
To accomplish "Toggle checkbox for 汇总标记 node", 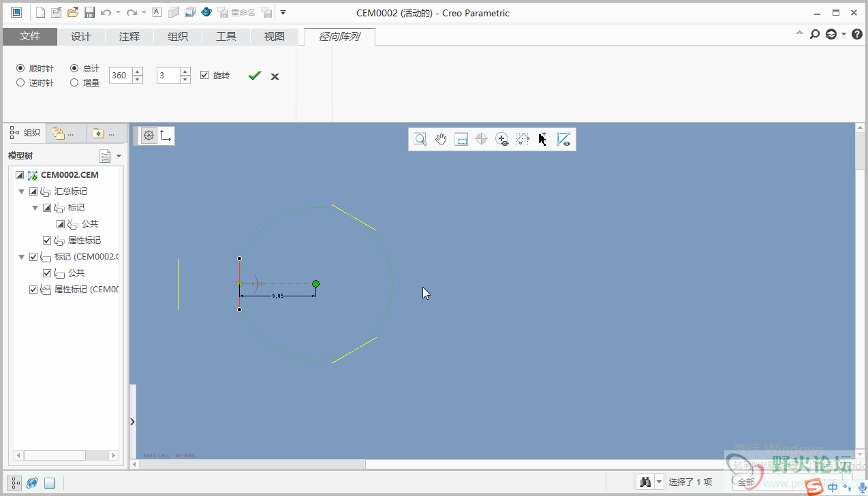I will [x=33, y=191].
